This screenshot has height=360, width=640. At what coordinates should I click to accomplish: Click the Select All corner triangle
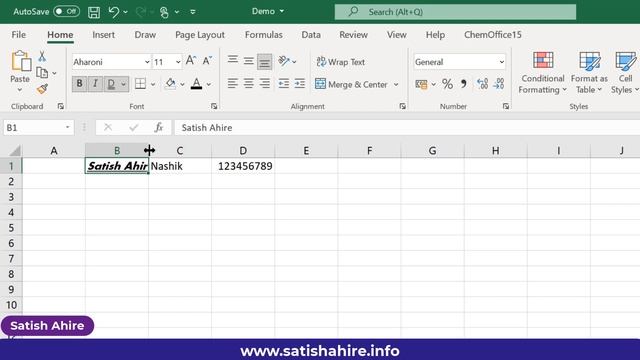(15, 151)
